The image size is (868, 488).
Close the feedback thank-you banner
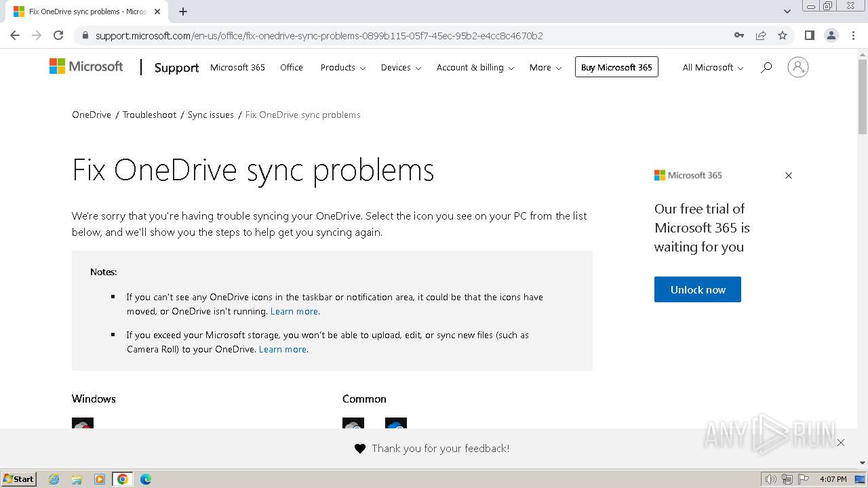coord(841,443)
